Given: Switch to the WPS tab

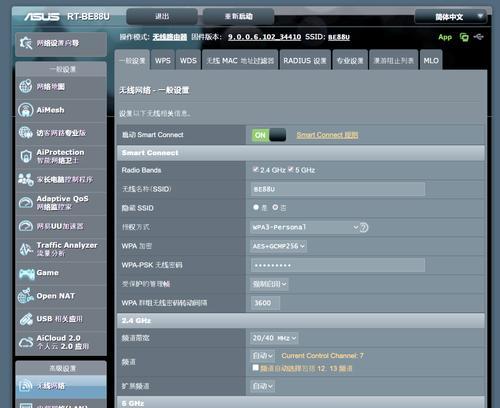Looking at the screenshot, I should (x=163, y=60).
